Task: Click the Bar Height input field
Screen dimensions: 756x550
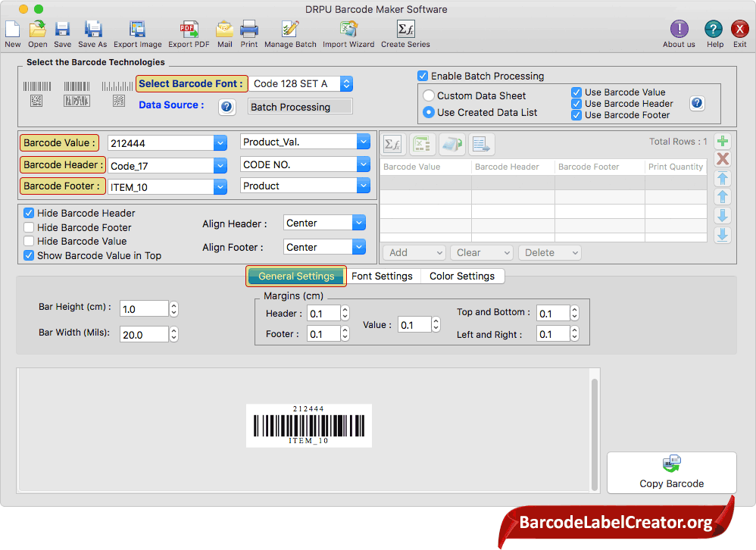Action: pyautogui.click(x=144, y=309)
